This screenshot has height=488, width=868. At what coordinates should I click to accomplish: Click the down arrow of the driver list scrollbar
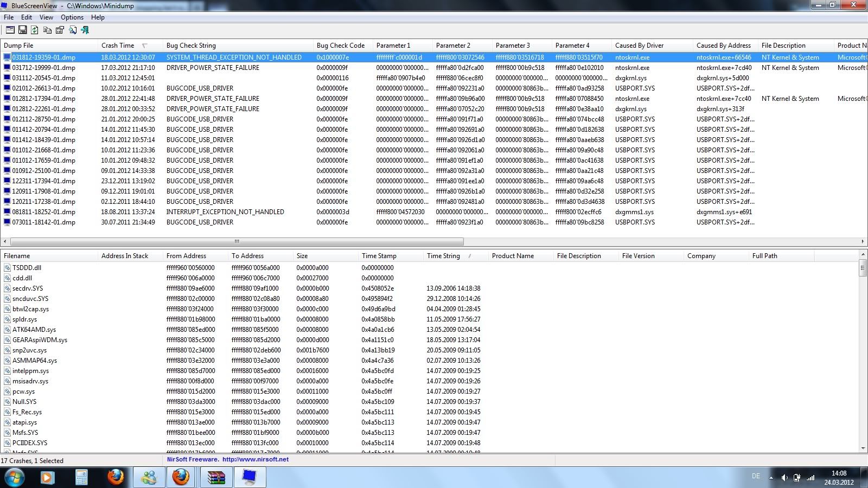click(x=863, y=448)
